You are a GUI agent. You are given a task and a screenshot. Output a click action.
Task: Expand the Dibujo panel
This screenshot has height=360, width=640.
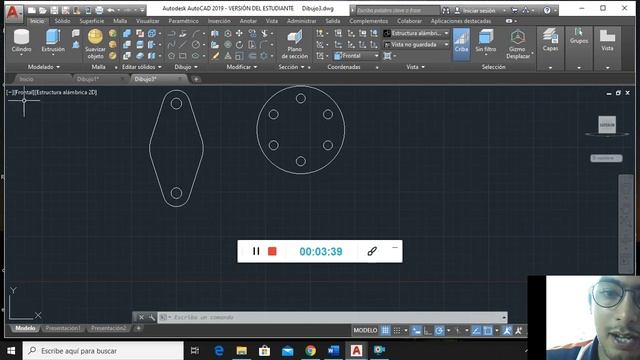[x=186, y=67]
